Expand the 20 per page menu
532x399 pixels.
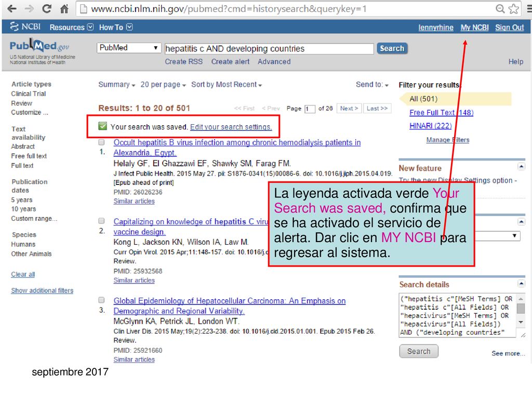coord(163,85)
